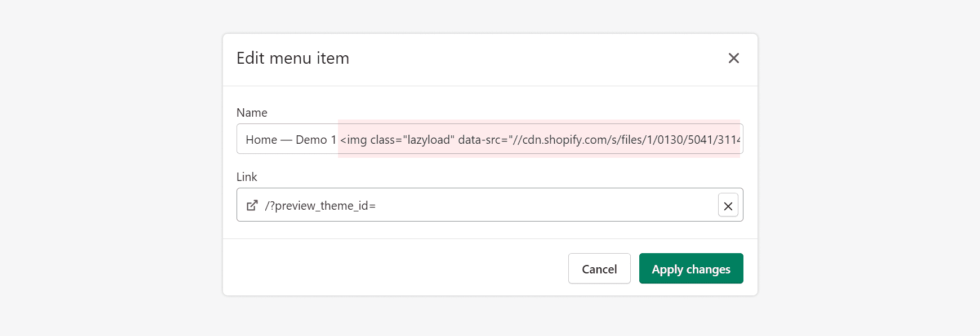Image resolution: width=980 pixels, height=336 pixels.
Task: Close the Edit menu item dialog
Action: click(733, 58)
